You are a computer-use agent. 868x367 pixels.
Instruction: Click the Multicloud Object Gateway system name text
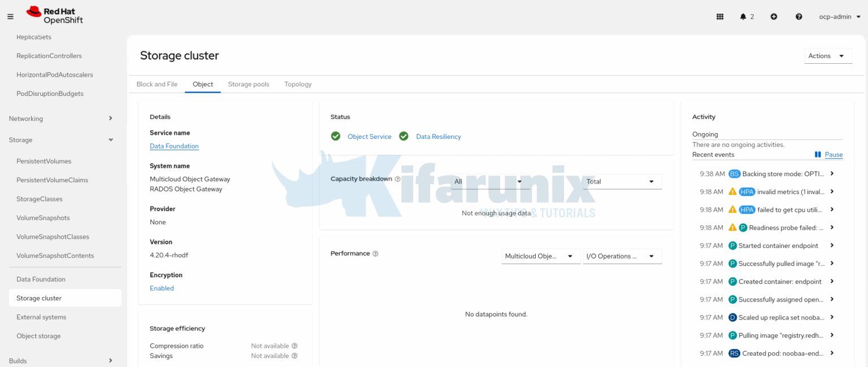190,179
